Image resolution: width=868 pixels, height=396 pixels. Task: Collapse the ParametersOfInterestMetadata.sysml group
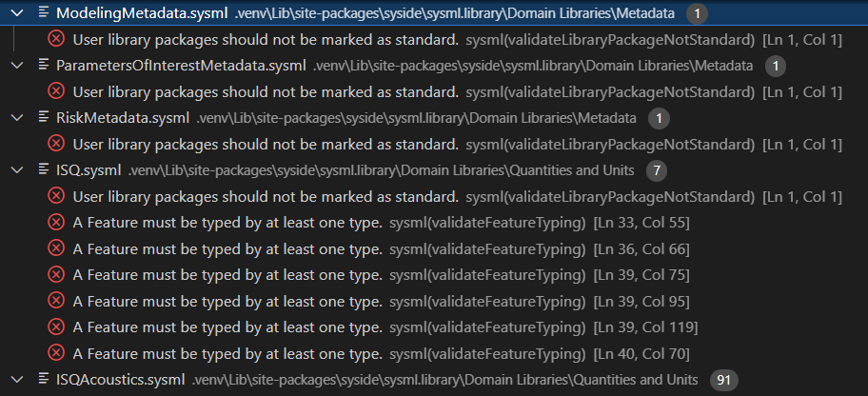click(16, 65)
